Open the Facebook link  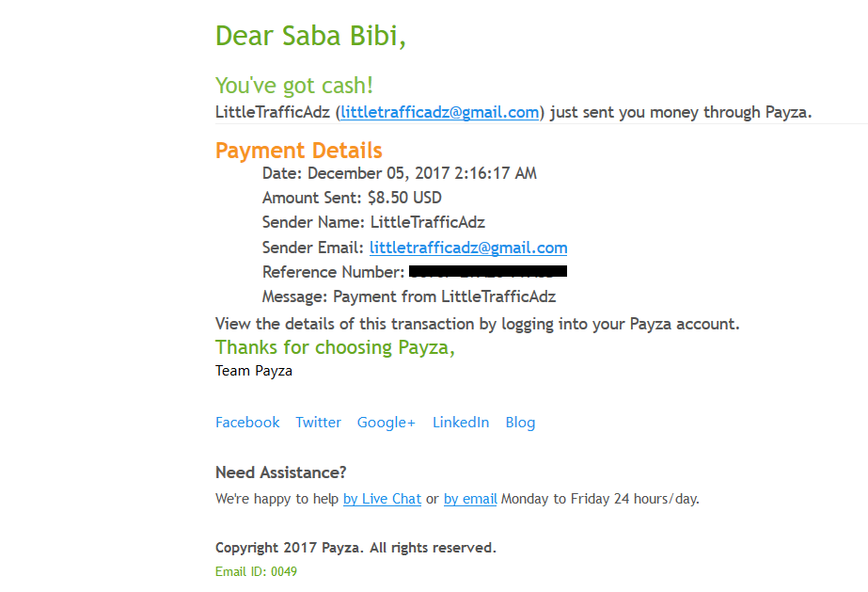point(247,423)
